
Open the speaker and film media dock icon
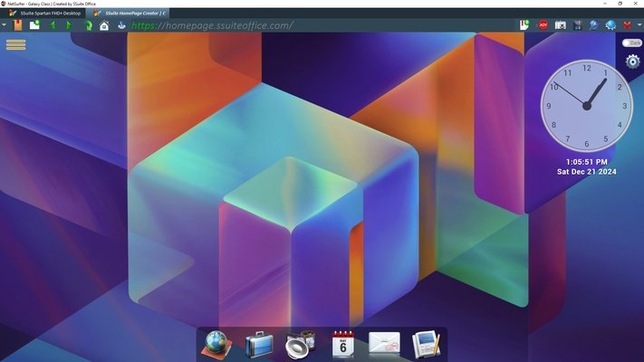301,345
